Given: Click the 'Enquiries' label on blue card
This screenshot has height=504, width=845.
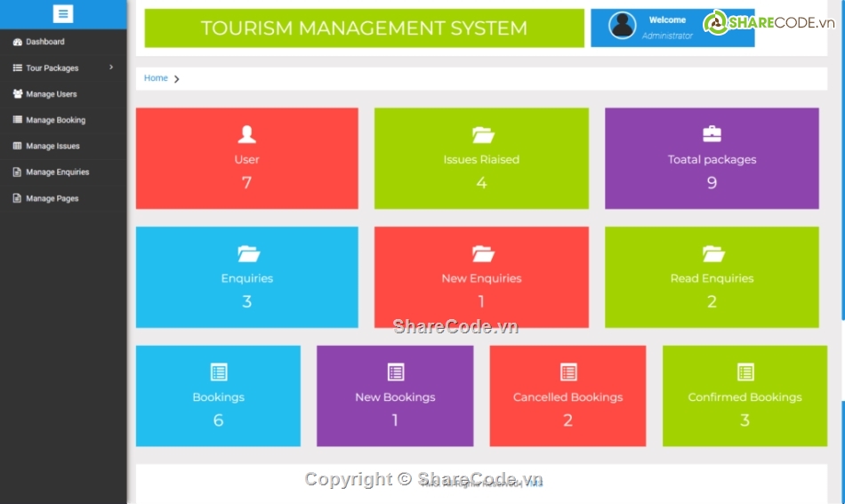Looking at the screenshot, I should point(246,278).
